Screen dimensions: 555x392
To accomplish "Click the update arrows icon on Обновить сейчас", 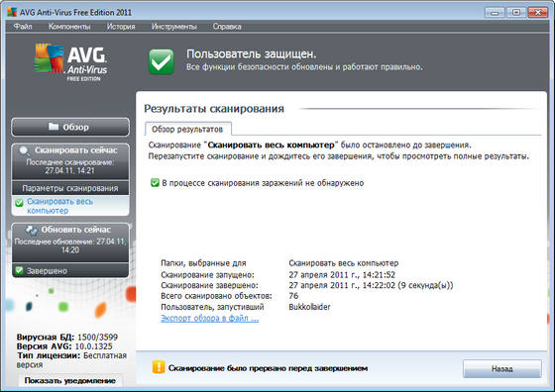I will (32, 230).
